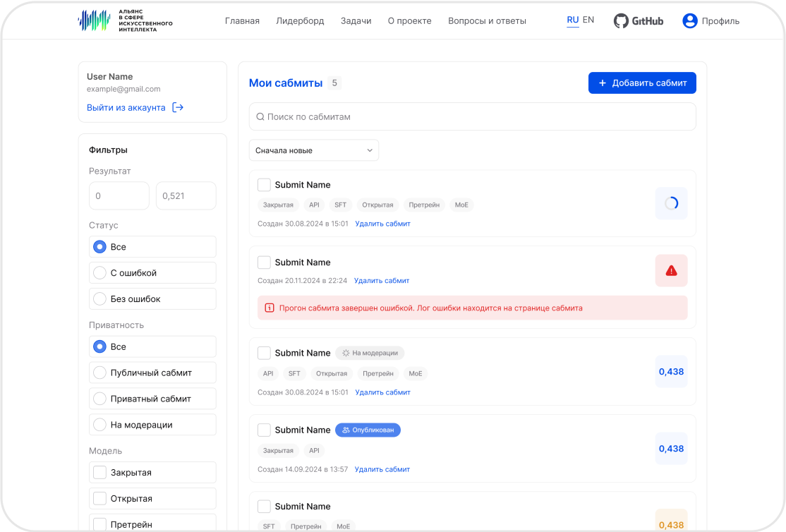The height and width of the screenshot is (532, 786).
Task: Check the 'Закрытая' model checkbox
Action: (x=99, y=472)
